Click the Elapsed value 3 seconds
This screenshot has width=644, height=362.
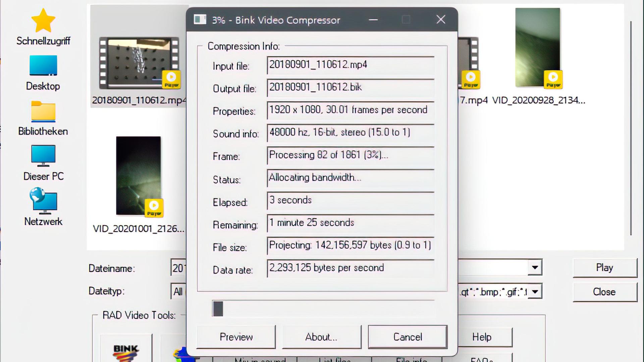coord(351,200)
